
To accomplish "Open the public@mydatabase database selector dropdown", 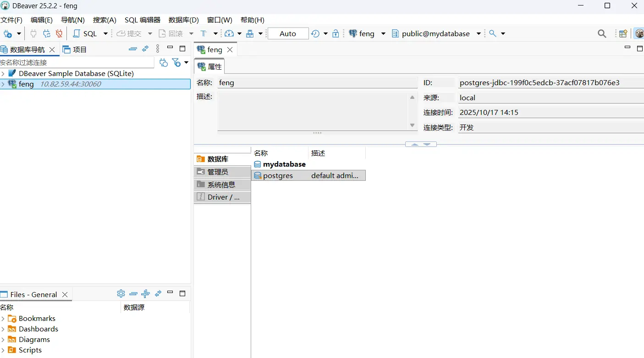I will tap(478, 33).
